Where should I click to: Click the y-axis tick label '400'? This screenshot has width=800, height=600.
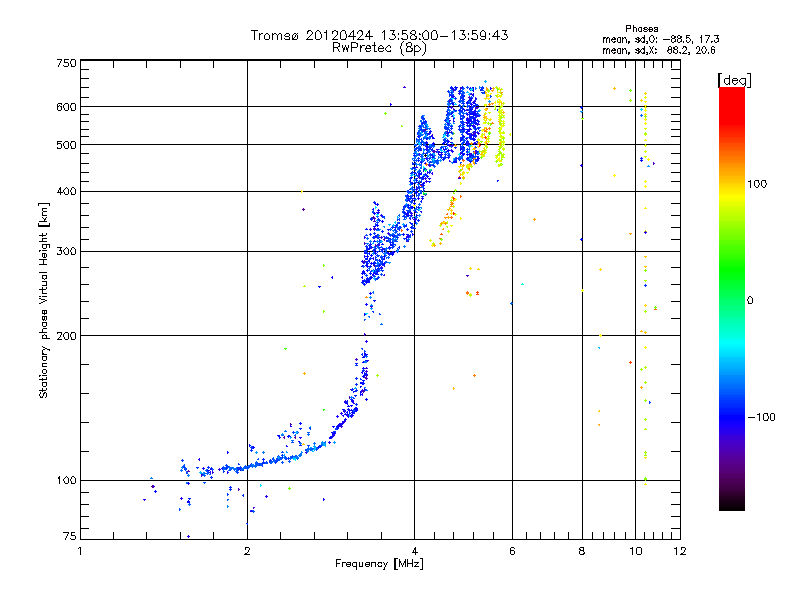tap(66, 192)
